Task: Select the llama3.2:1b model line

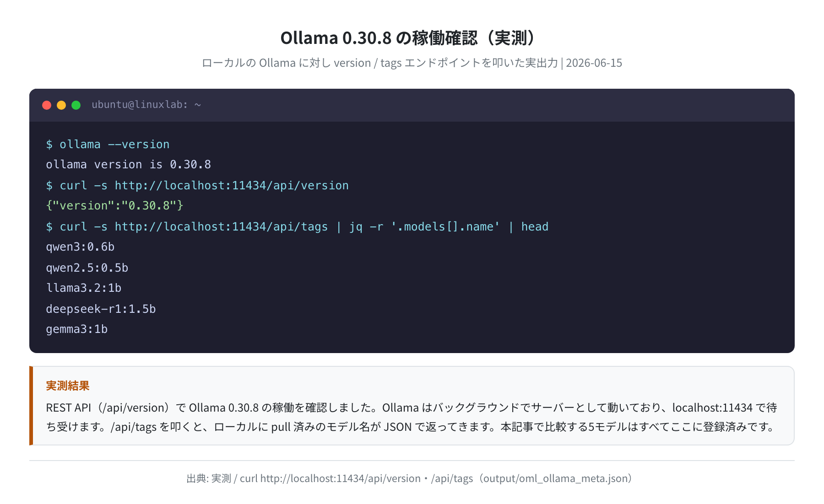Action: [x=84, y=288]
